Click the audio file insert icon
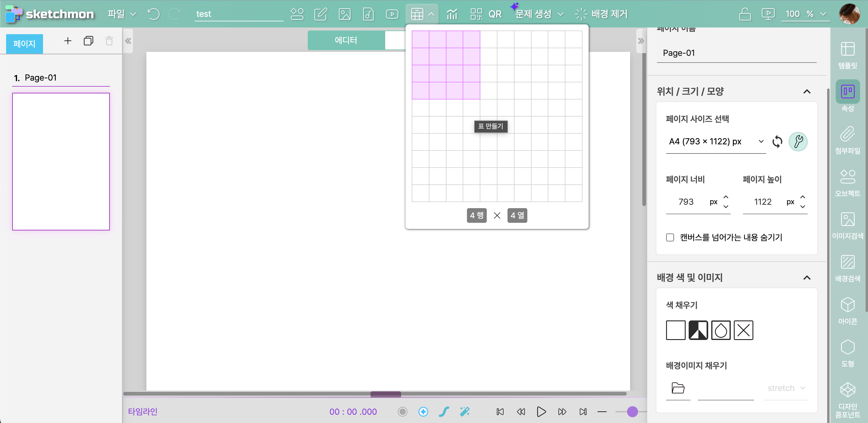The height and width of the screenshot is (423, 868). [x=368, y=14]
